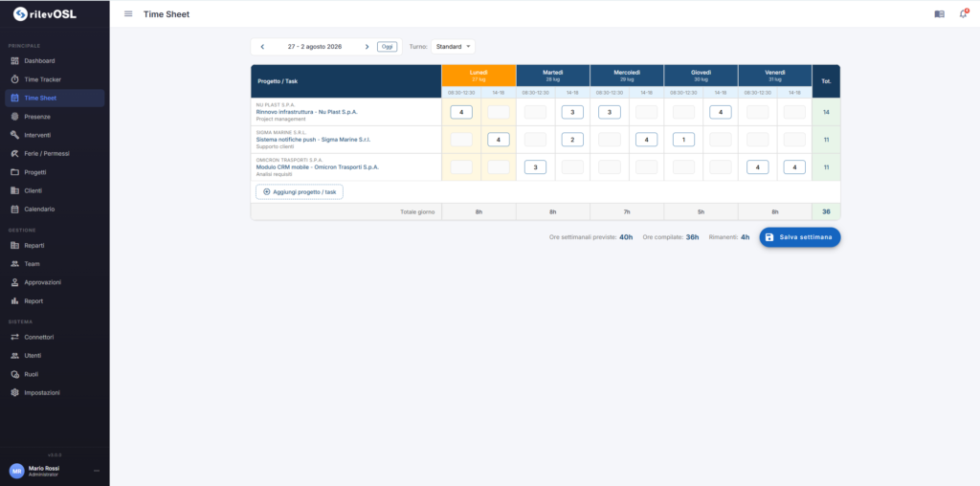Click the Clienti building icon

15,190
